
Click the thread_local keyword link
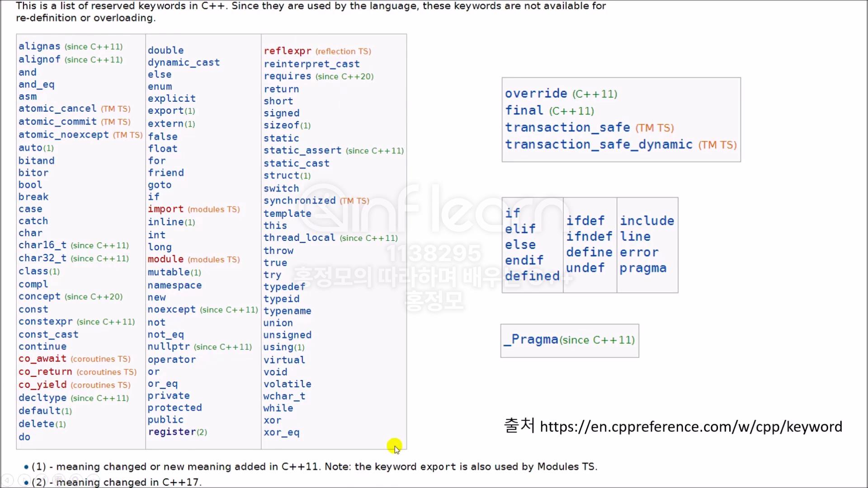pyautogui.click(x=299, y=238)
